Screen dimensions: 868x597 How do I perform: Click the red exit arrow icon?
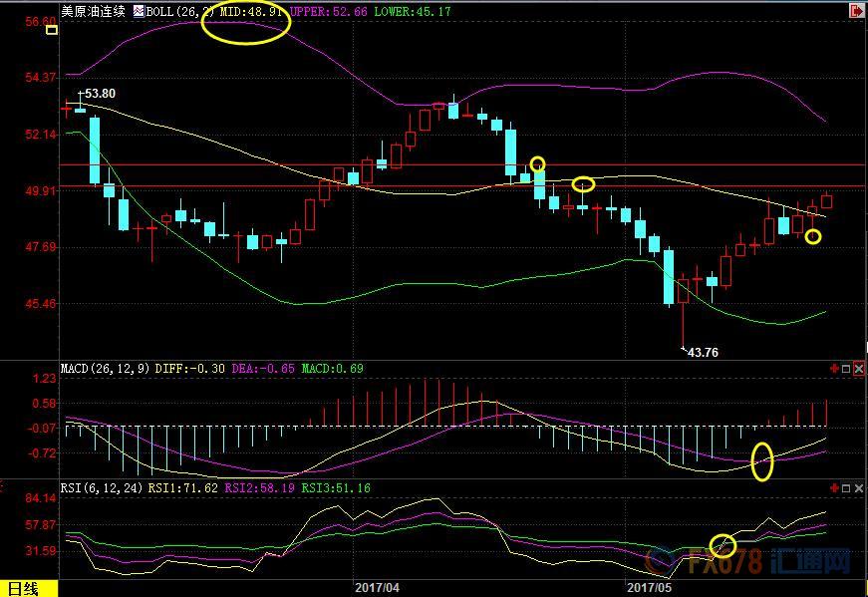[857, 10]
